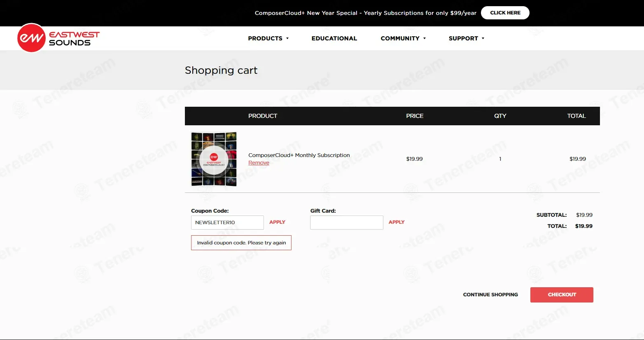This screenshot has height=340, width=644.
Task: Apply the gift card
Action: coord(397,222)
